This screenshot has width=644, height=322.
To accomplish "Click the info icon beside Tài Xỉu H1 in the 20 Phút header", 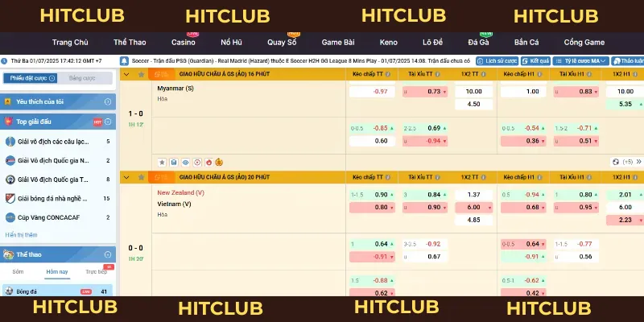I will pos(588,177).
